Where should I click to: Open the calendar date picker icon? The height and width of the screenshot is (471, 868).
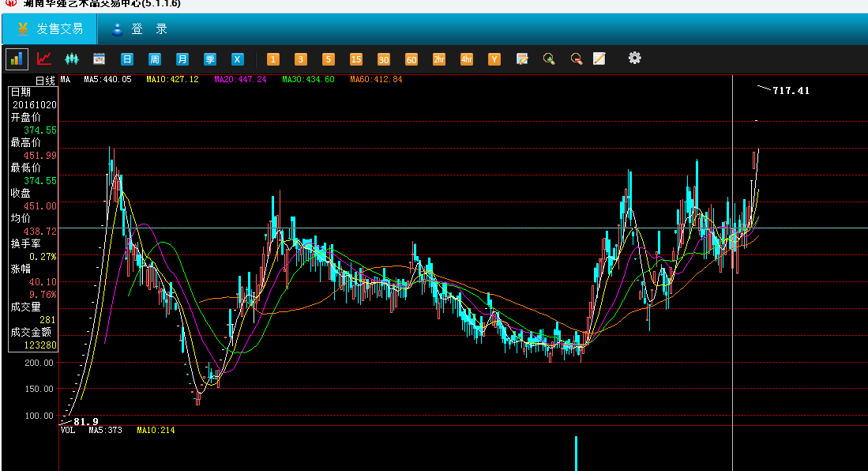click(x=99, y=58)
